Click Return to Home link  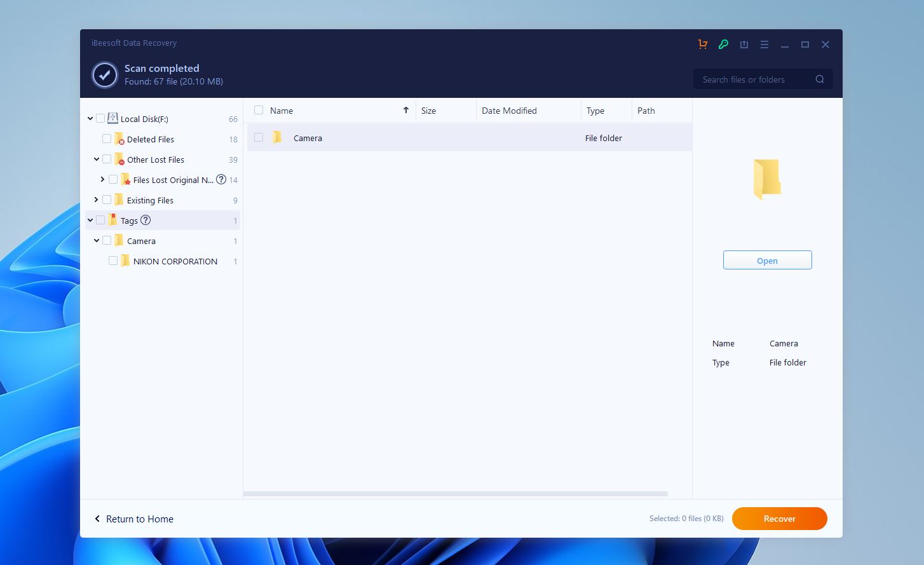[139, 519]
